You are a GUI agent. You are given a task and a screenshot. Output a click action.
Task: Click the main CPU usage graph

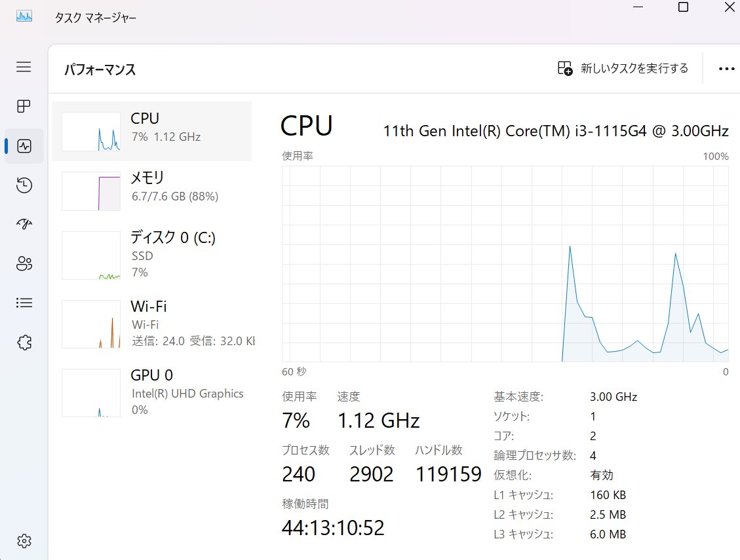(505, 264)
